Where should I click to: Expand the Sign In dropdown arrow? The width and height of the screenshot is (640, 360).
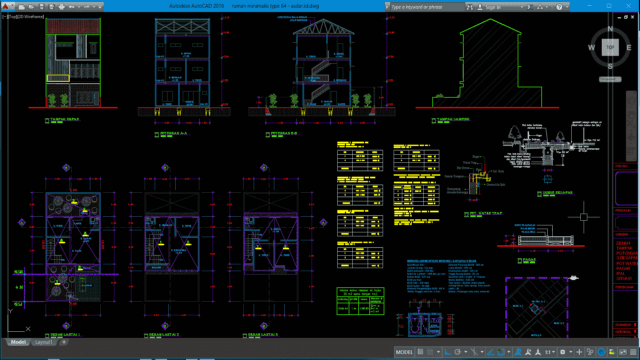pyautogui.click(x=521, y=7)
